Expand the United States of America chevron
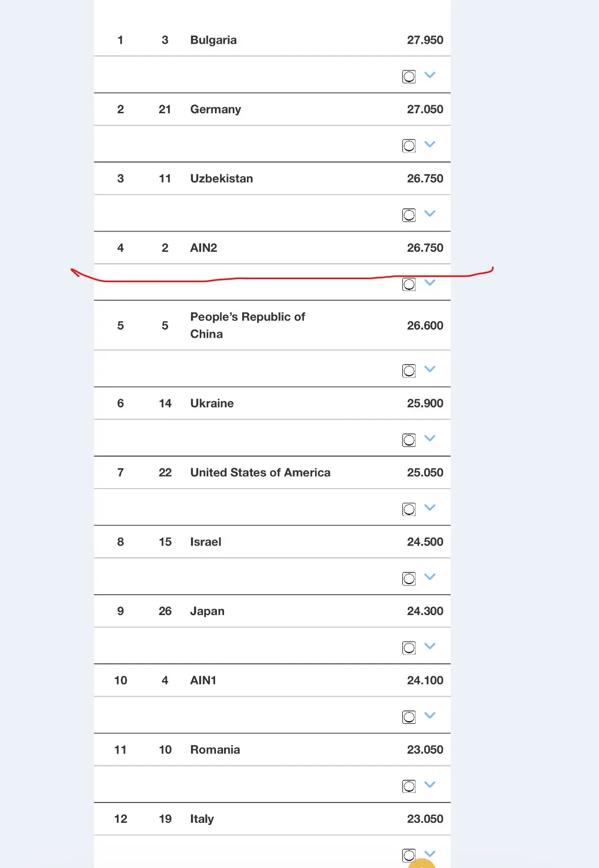 coord(430,507)
